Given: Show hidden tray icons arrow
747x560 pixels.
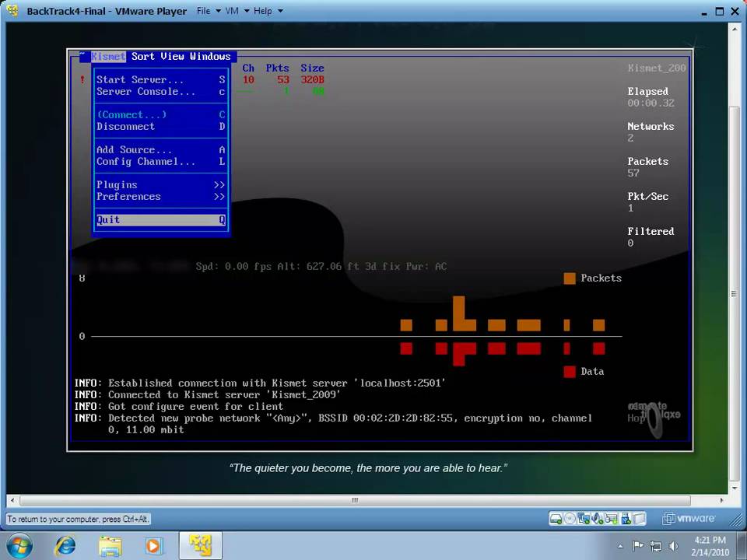Looking at the screenshot, I should 620,546.
